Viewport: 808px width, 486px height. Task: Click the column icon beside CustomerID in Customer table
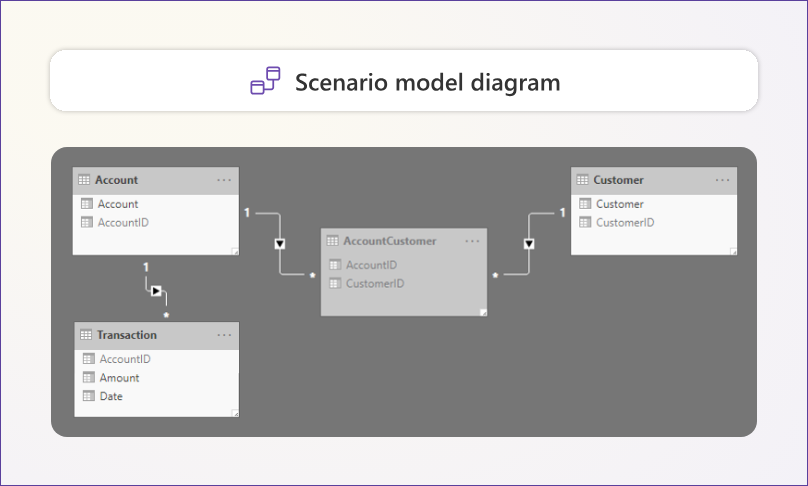coord(585,222)
